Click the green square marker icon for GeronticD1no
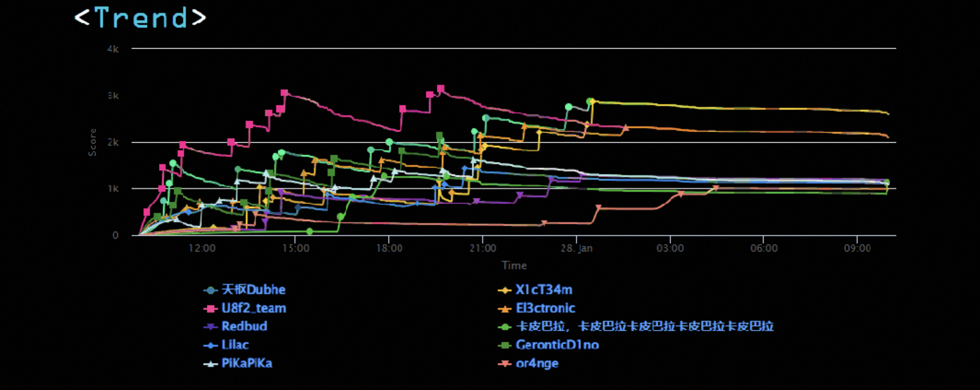 point(505,345)
